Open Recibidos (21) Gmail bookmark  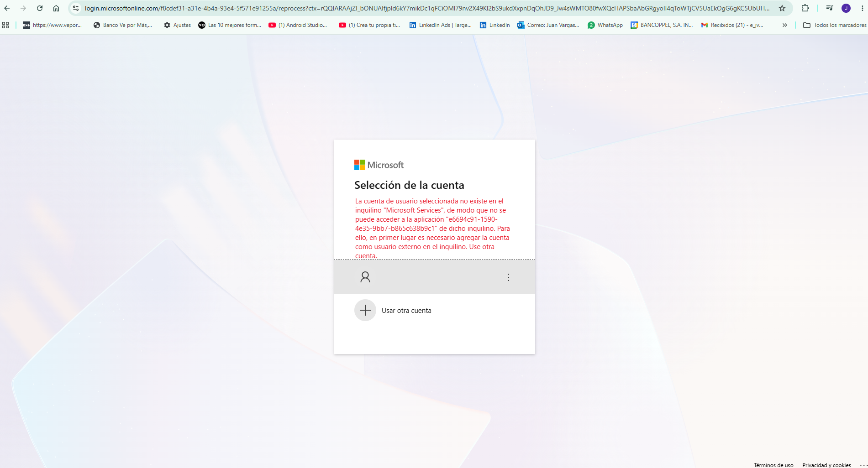pos(732,25)
